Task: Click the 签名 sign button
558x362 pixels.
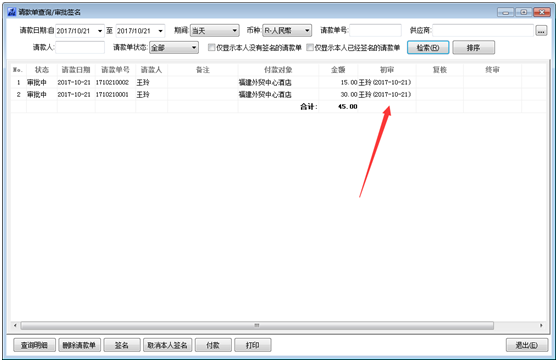Action: pos(122,345)
